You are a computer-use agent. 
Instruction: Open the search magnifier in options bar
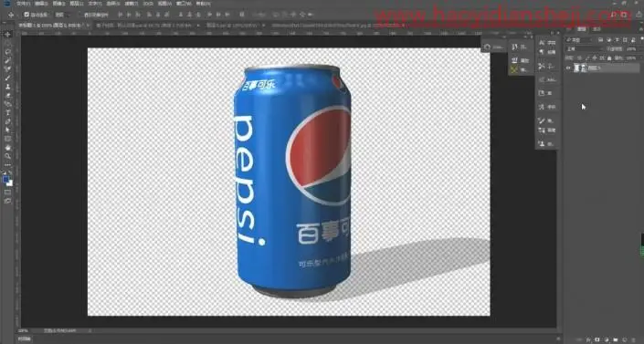pos(613,15)
